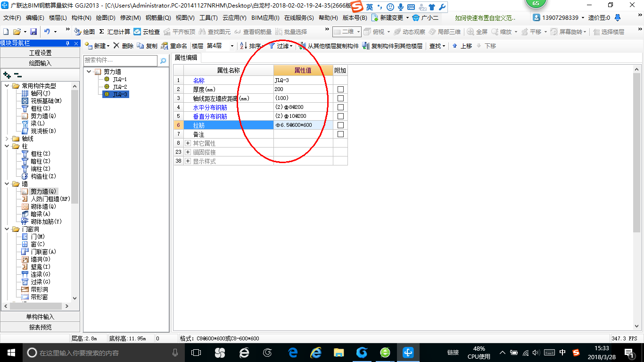
Task: Click the undo arrow icon
Action: [x=47, y=32]
